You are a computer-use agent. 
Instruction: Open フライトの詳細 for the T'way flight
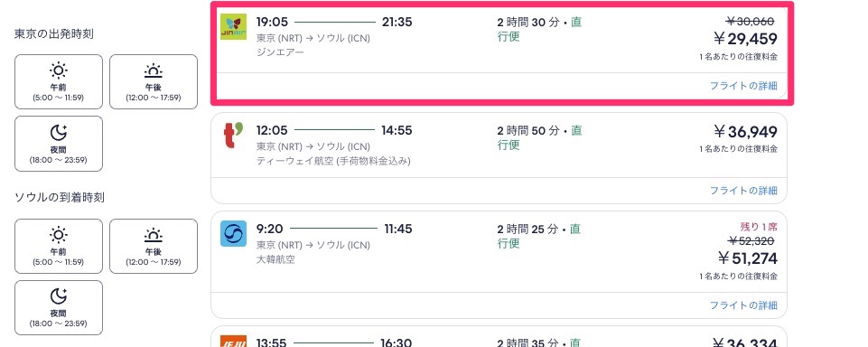[743, 191]
